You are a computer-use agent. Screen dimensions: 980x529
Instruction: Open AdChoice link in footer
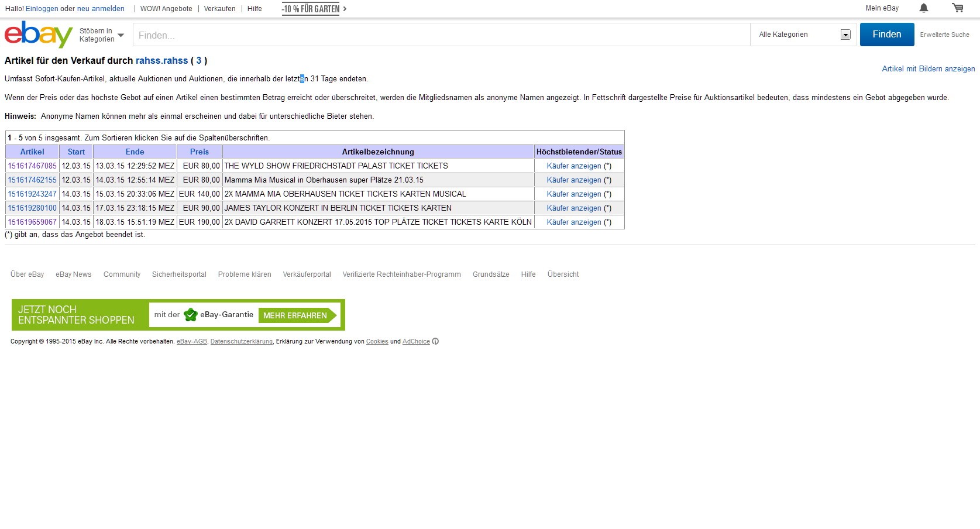[416, 342]
